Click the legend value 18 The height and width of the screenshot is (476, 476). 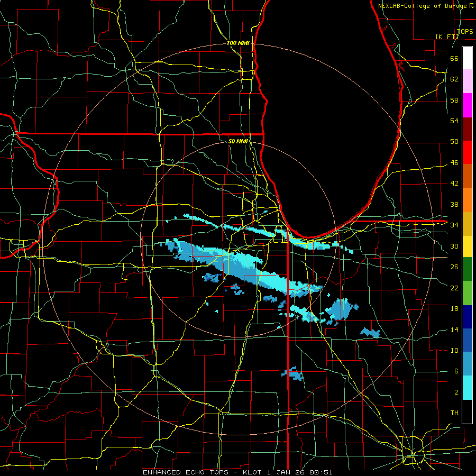[454, 309]
